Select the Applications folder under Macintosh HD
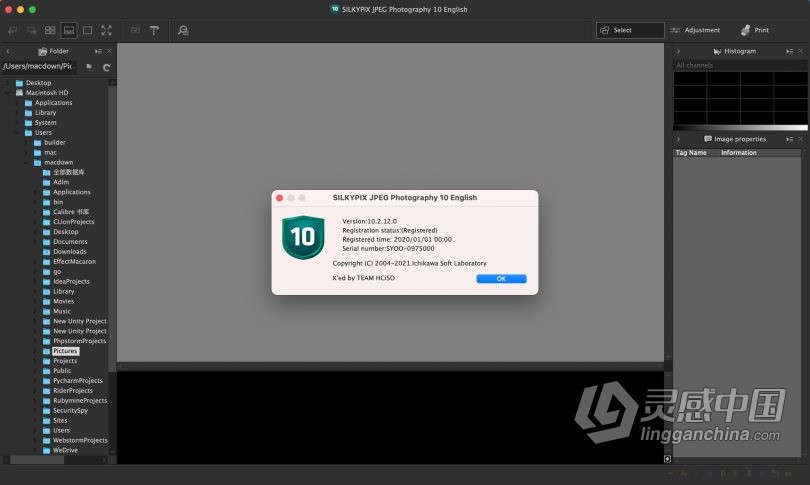Viewport: 810px width, 485px height. [x=54, y=103]
